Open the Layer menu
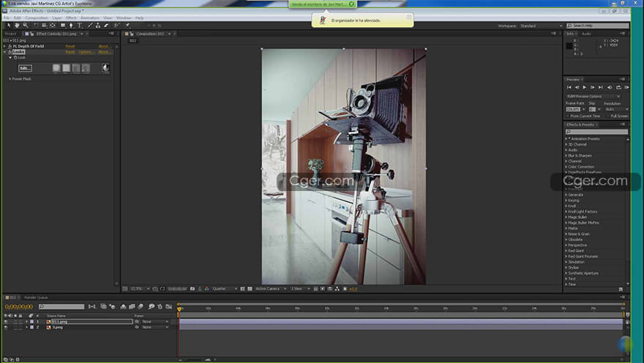 coord(57,18)
